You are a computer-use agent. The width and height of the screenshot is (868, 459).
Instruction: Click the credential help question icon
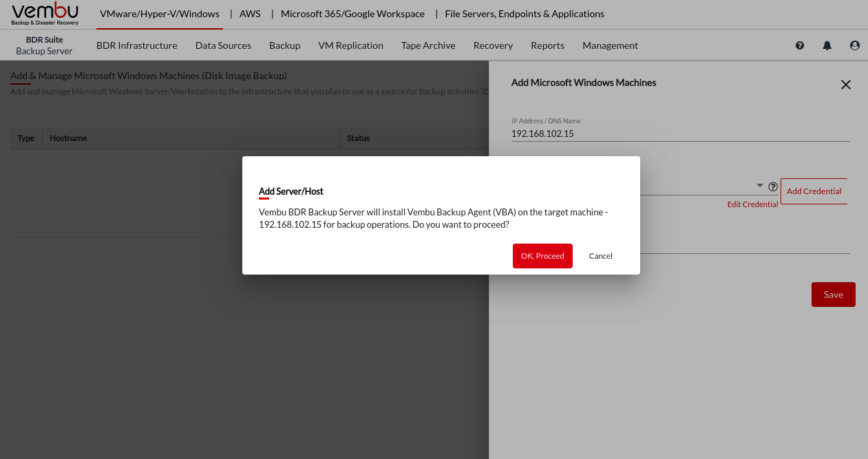[773, 186]
